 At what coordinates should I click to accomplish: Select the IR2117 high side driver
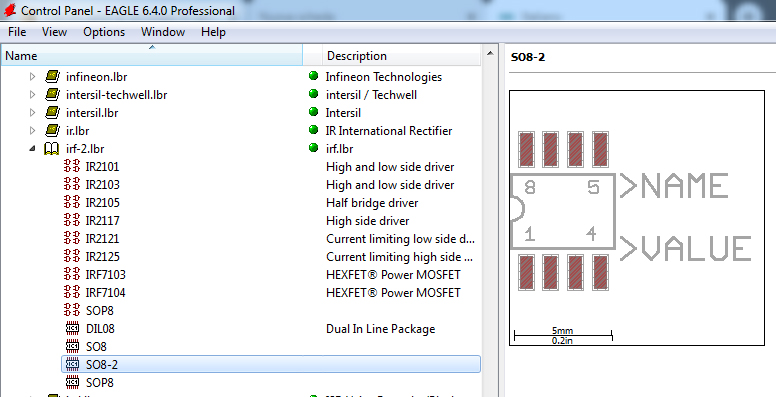pos(270,221)
